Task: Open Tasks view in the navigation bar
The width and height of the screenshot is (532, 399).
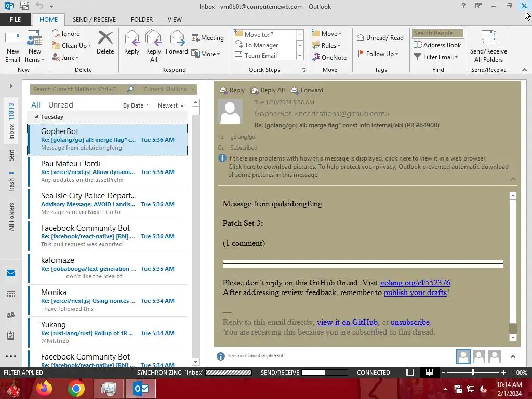Action: 11,336
